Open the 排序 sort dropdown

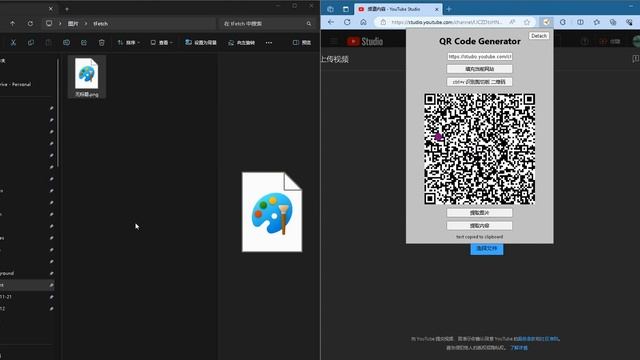129,42
